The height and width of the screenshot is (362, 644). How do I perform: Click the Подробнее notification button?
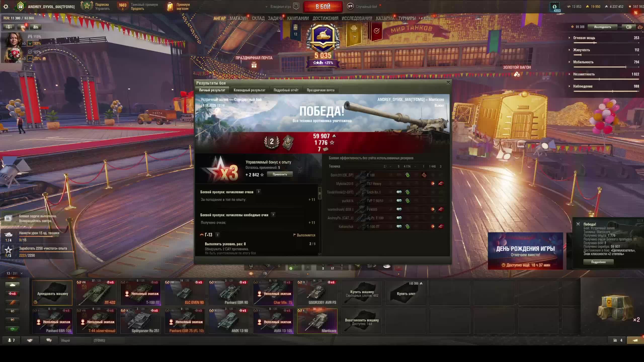click(x=598, y=262)
